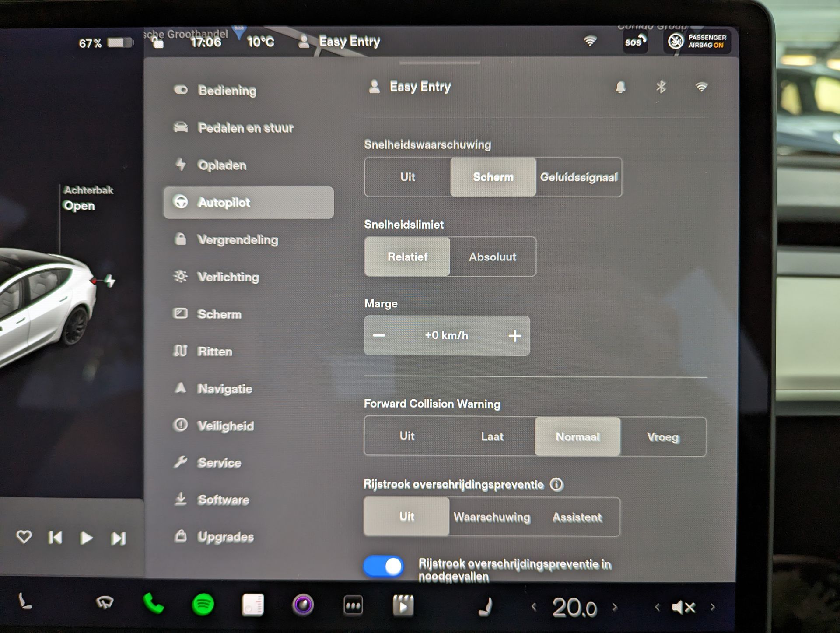The image size is (840, 633).
Task: Set Forward Collision Warning to Vroeg
Action: 663,437
